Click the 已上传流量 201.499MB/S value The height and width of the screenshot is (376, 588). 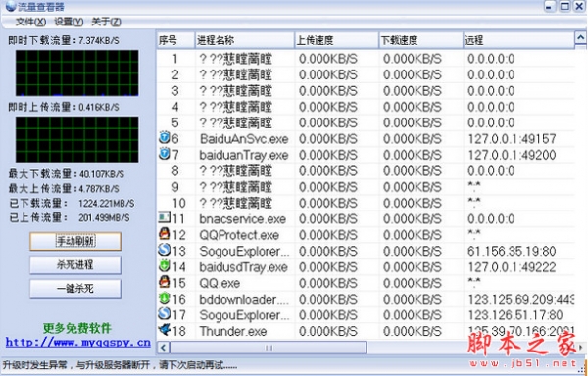[104, 218]
